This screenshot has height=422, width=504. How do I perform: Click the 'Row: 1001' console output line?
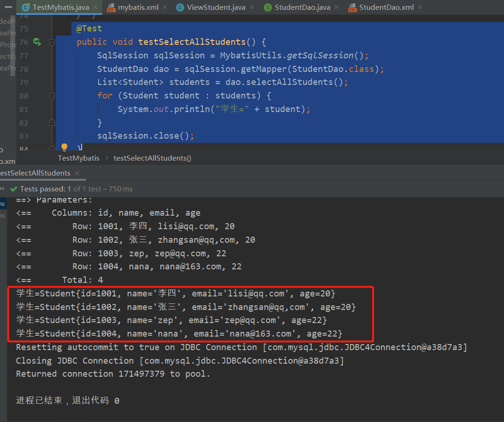coord(126,226)
